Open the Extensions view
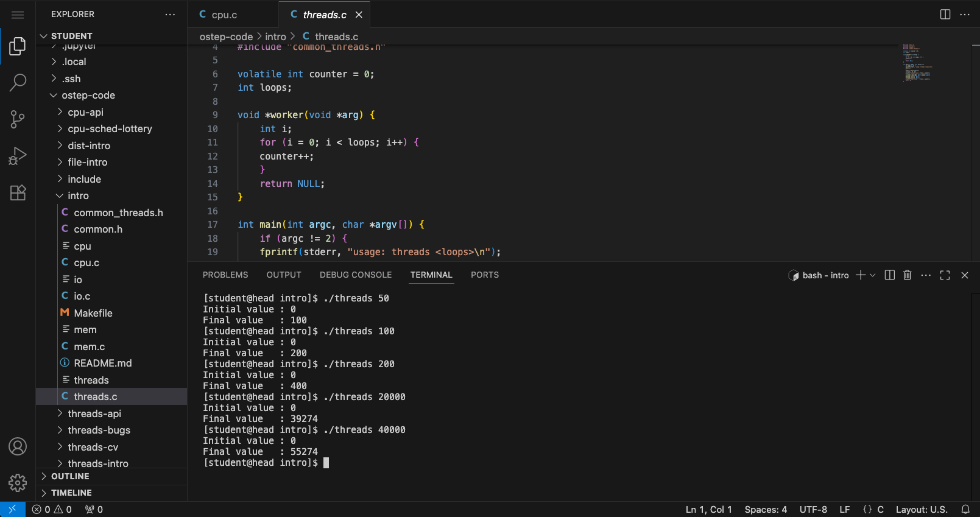 point(18,193)
